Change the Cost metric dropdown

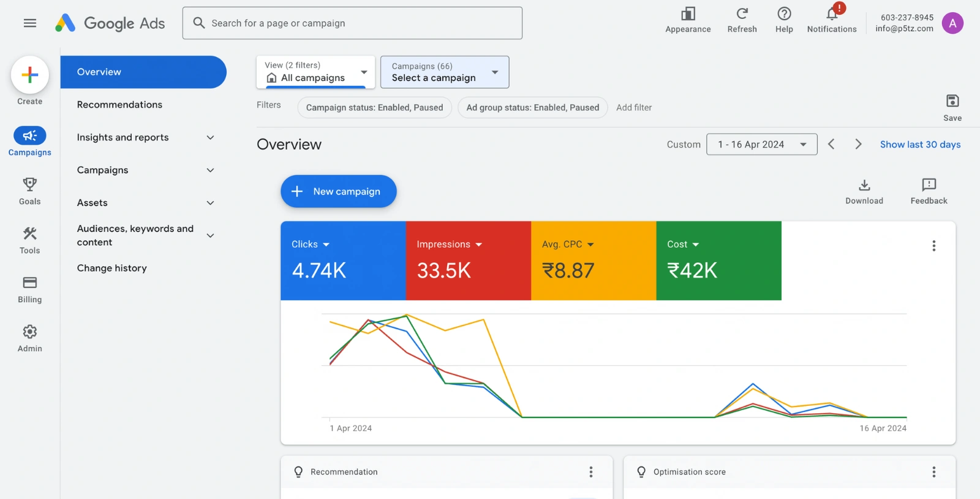pos(683,244)
